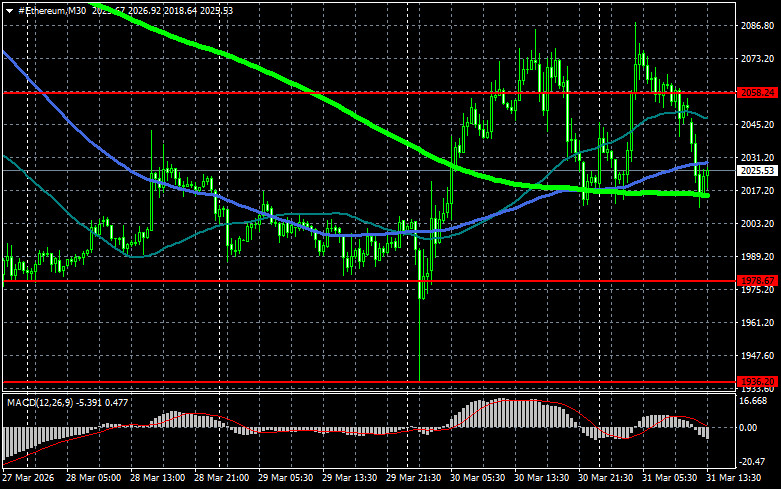Click the 31 Mar 05:30 time label

click(669, 478)
